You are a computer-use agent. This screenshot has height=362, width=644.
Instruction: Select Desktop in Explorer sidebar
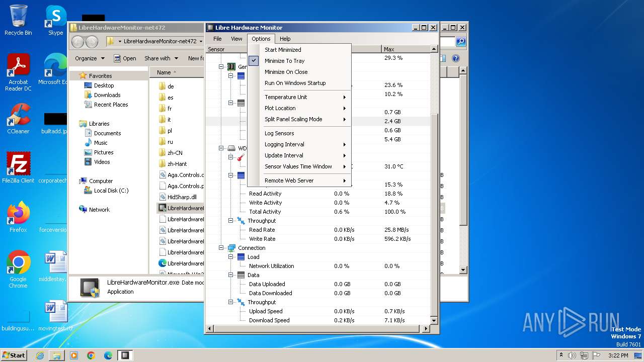pyautogui.click(x=104, y=85)
